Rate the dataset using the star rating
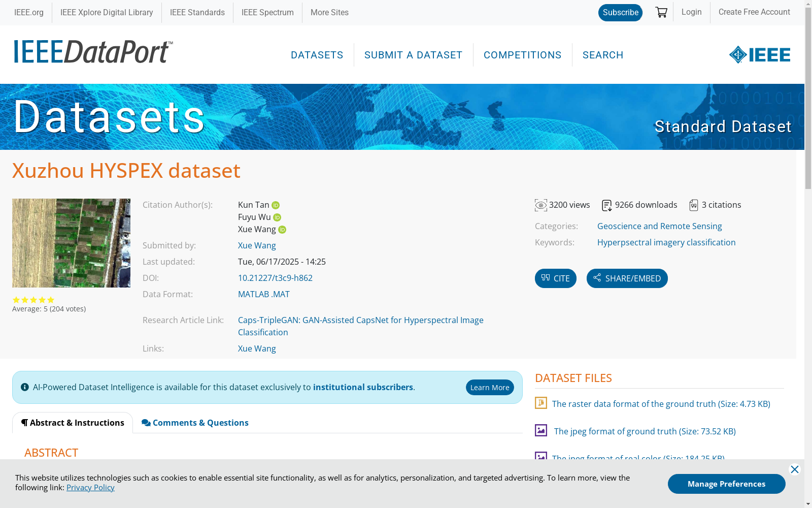 pos(33,300)
